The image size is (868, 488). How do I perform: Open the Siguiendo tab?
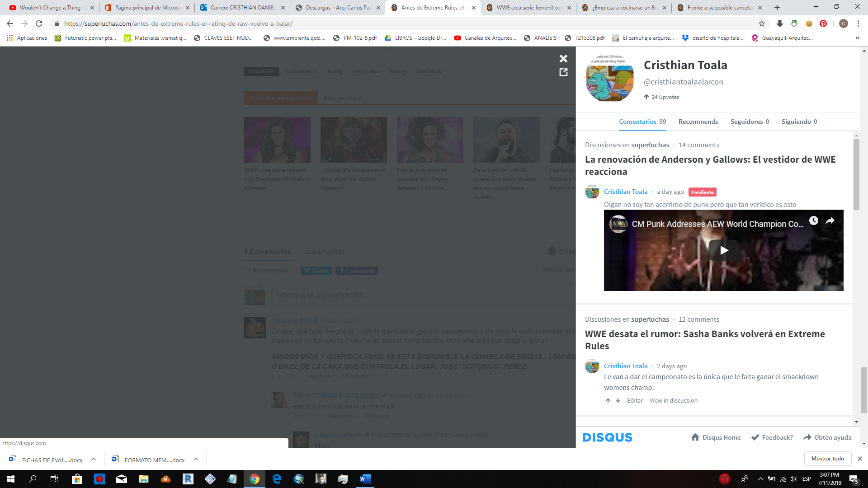(799, 122)
